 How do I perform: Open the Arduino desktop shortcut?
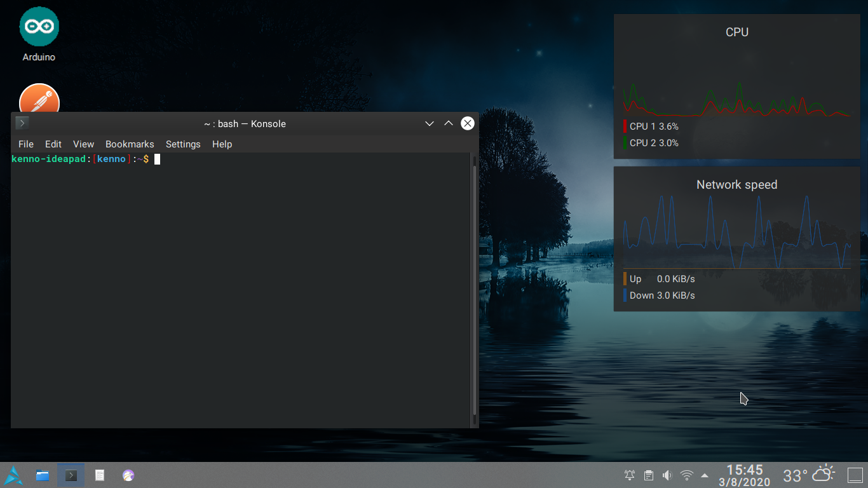tap(39, 27)
